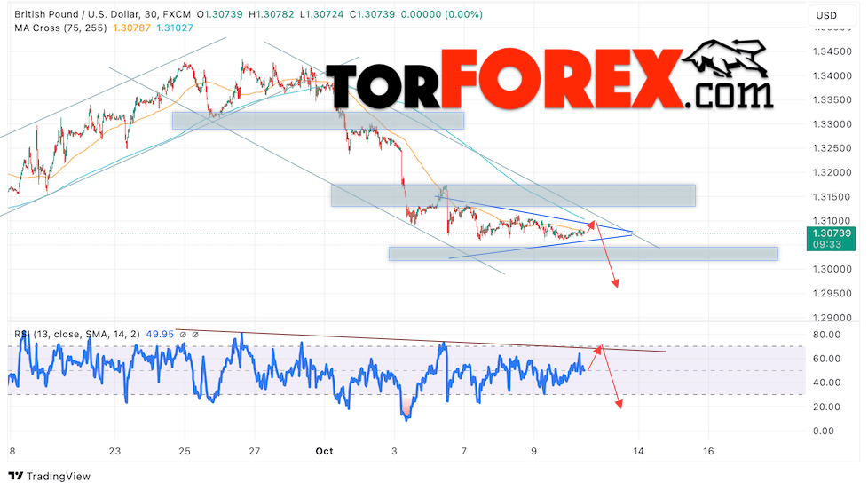Screen dimensions: 868x490
Task: Click the left null-symbol icon beside RSI value
Action: [x=183, y=335]
